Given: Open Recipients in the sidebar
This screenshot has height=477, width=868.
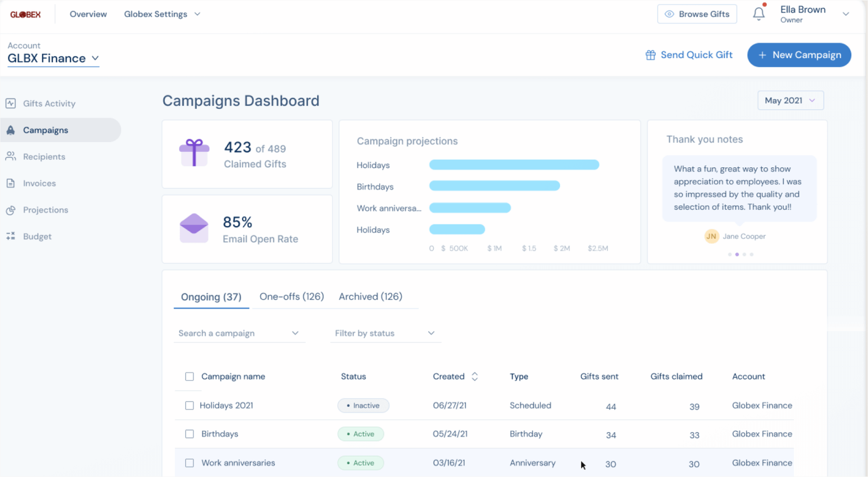Looking at the screenshot, I should click(x=44, y=157).
